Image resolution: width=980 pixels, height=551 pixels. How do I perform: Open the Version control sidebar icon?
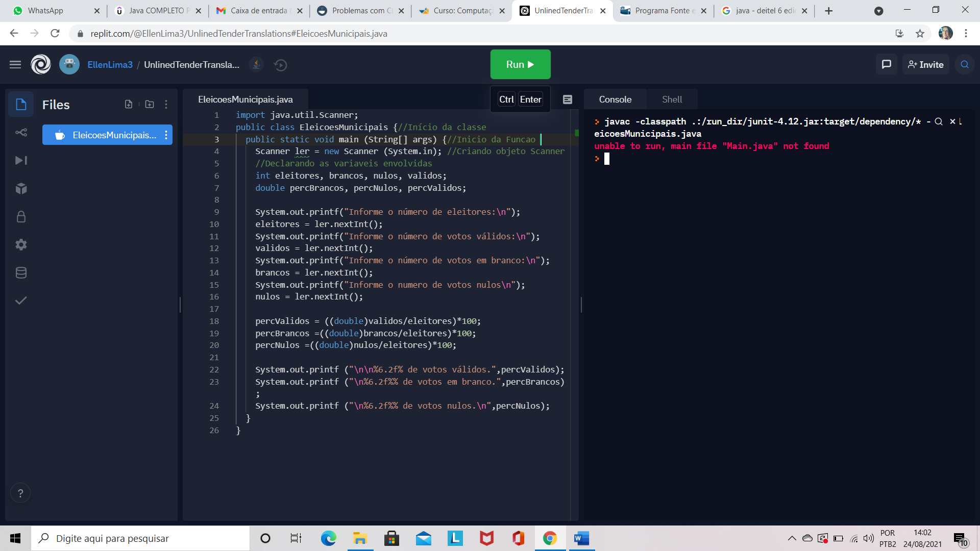pyautogui.click(x=21, y=133)
